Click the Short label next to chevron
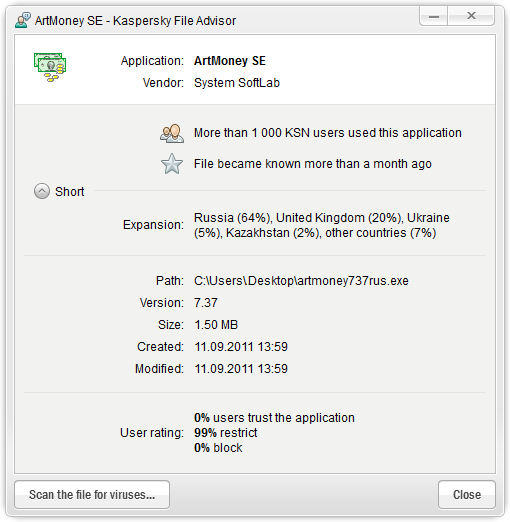Viewport: 510px width, 522px height. [69, 192]
